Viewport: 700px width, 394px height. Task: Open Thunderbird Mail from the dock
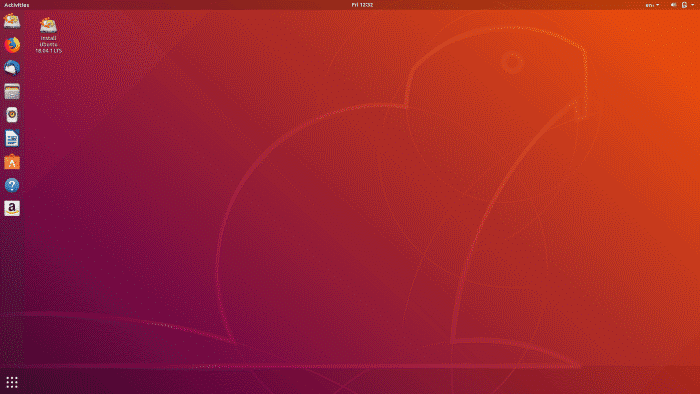[x=12, y=68]
